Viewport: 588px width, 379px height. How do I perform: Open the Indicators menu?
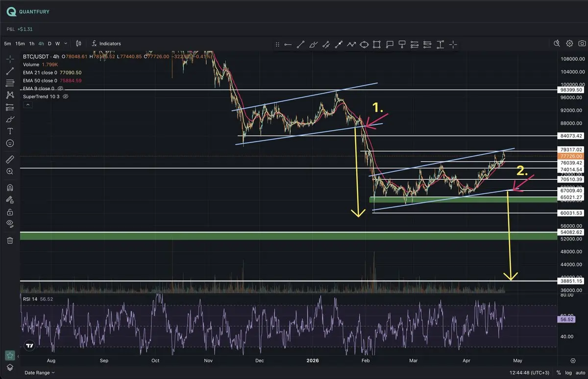pos(106,44)
